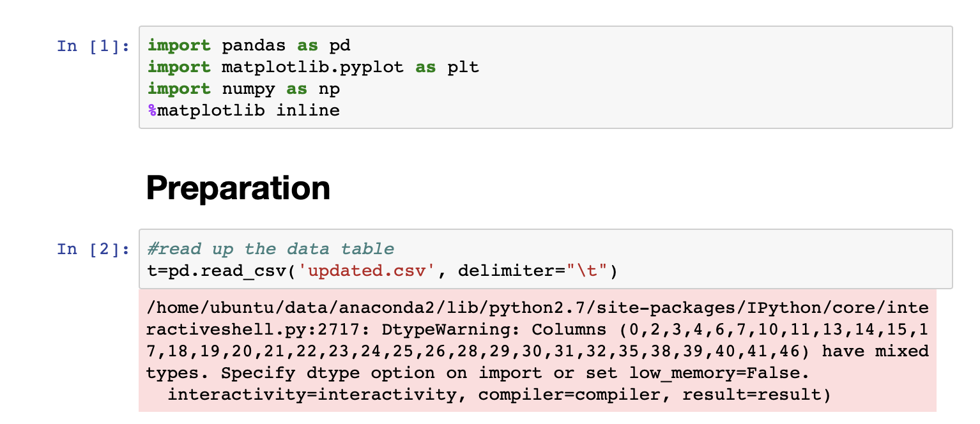The width and height of the screenshot is (980, 424).
Task: Click the 'updated.csv' filename string
Action: point(372,271)
